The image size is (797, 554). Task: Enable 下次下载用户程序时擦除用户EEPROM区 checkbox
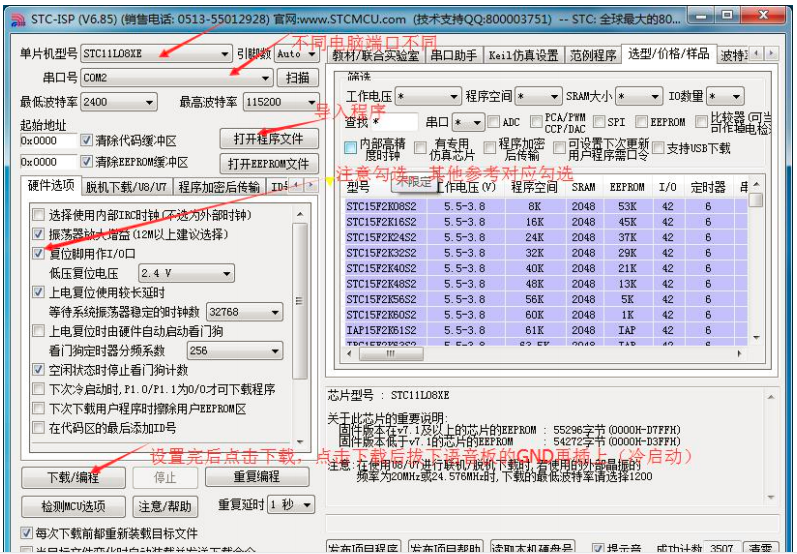coord(39,409)
